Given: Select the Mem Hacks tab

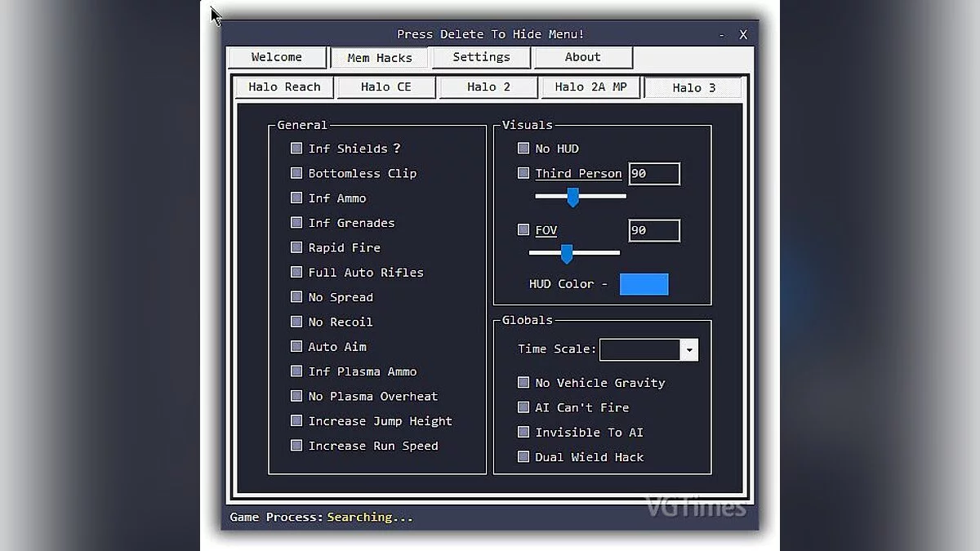Looking at the screenshot, I should [x=380, y=58].
